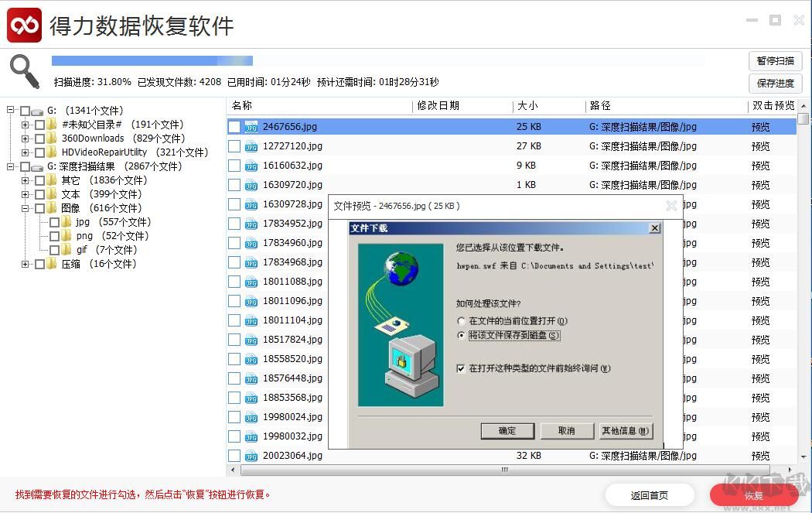Viewport: 812px width, 513px height.
Task: Expand the 360Downloads tree node
Action: 26,139
